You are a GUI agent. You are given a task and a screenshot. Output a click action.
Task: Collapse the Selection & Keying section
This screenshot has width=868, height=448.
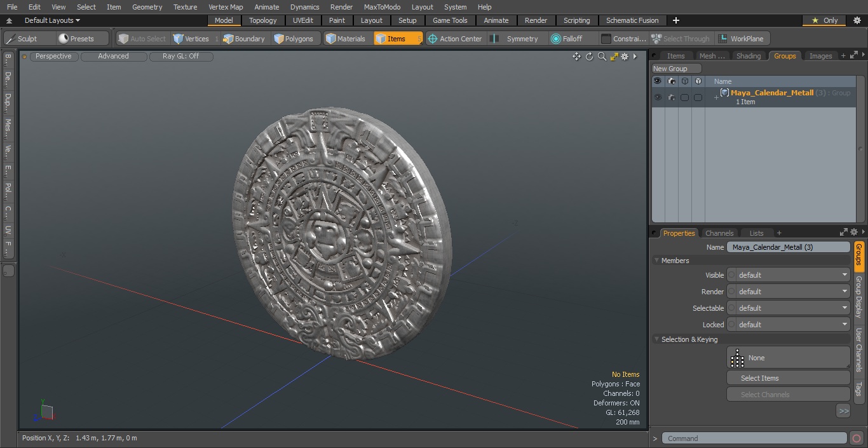click(657, 339)
